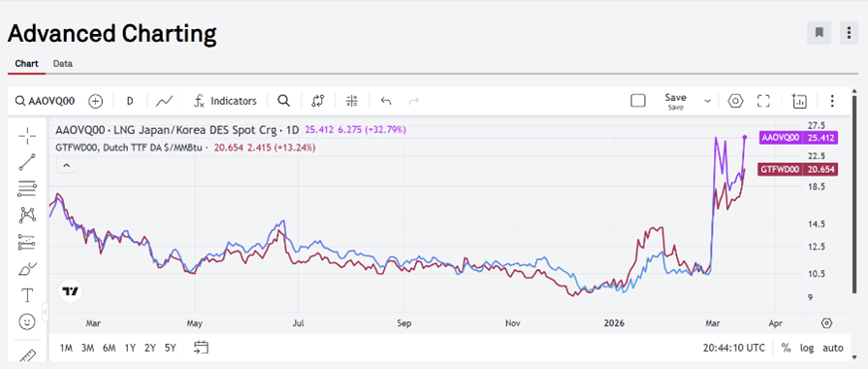Select the trend line drawing tool

pos(27,162)
